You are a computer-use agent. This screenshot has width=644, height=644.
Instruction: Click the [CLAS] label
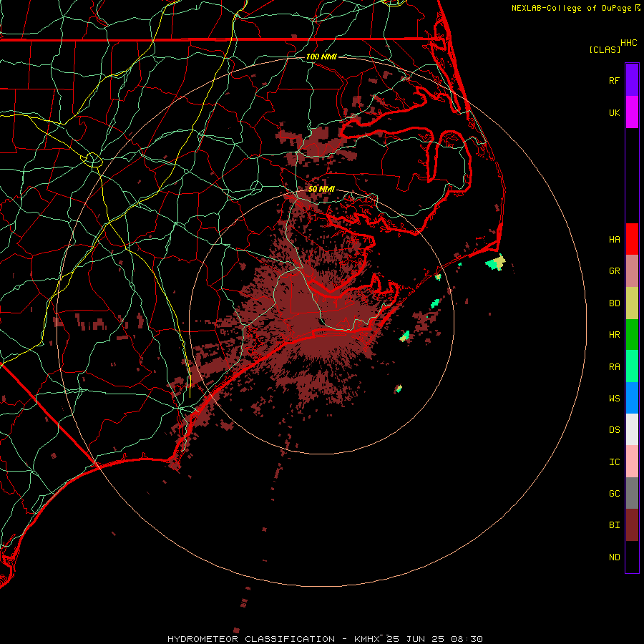[x=605, y=49]
